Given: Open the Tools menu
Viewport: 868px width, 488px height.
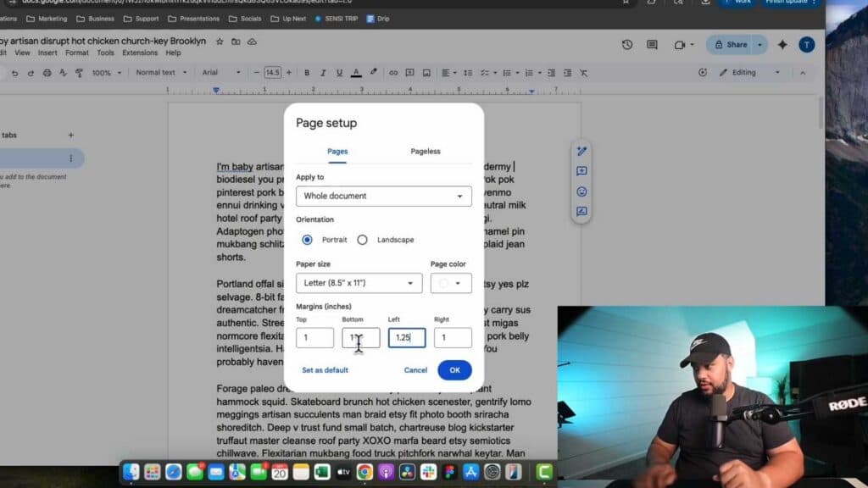Looking at the screenshot, I should [105, 53].
